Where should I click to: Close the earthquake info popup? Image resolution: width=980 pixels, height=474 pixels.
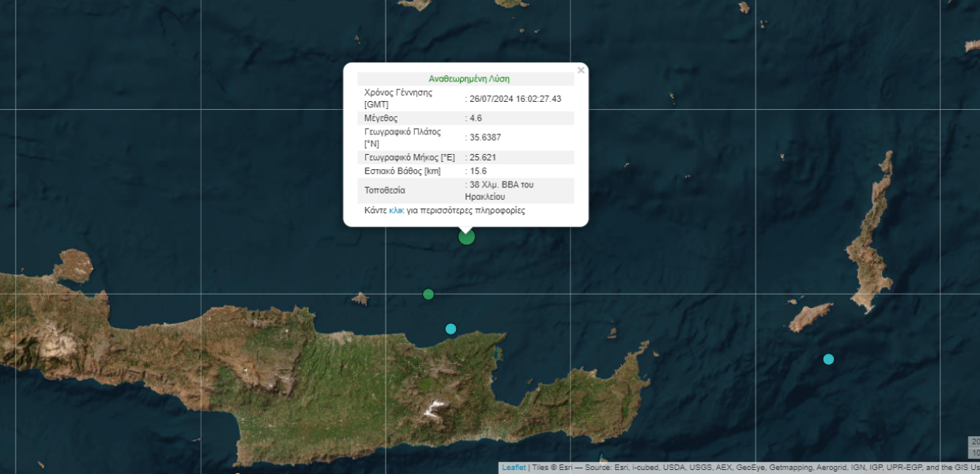coord(581,70)
